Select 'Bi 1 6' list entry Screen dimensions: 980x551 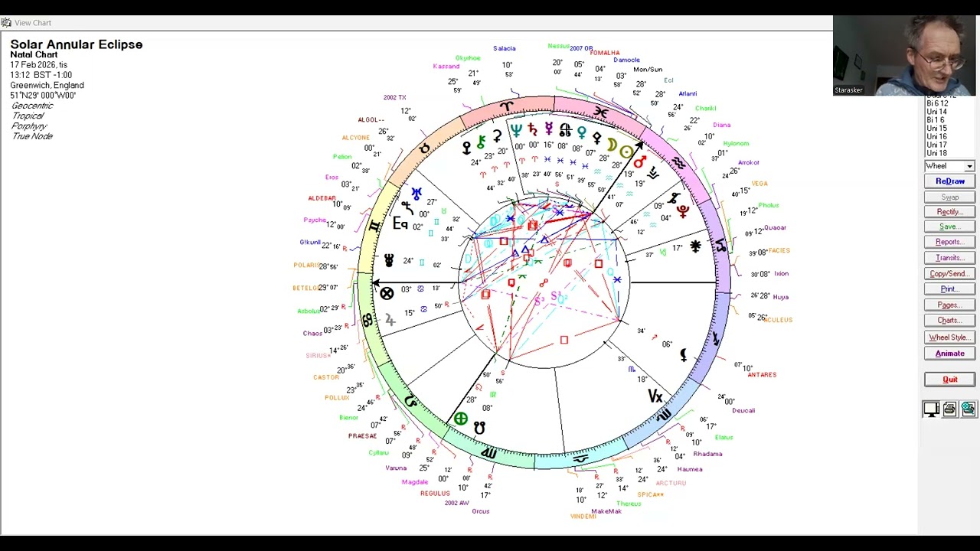[x=935, y=120]
